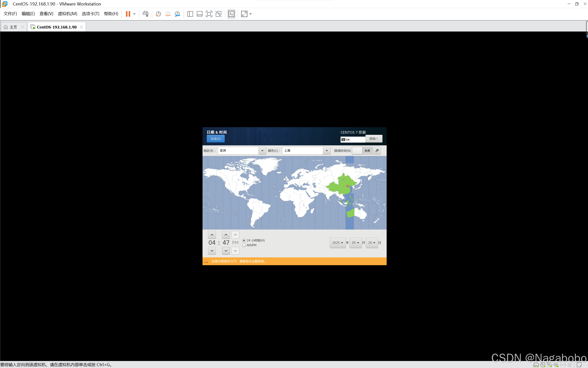Open the console view icon
Screen dimensions: 588x368
click(231, 14)
